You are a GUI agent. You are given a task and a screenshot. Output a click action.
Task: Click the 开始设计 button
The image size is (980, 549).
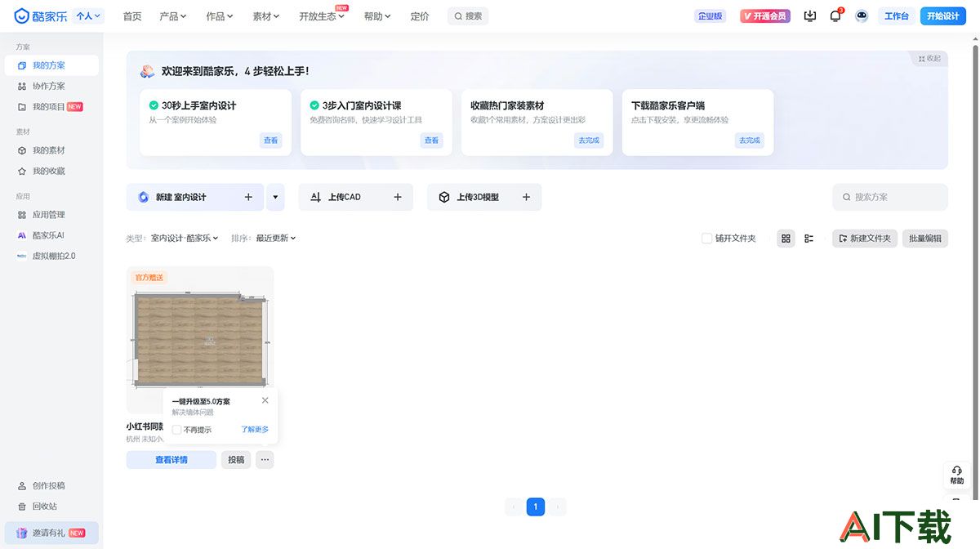click(x=943, y=16)
